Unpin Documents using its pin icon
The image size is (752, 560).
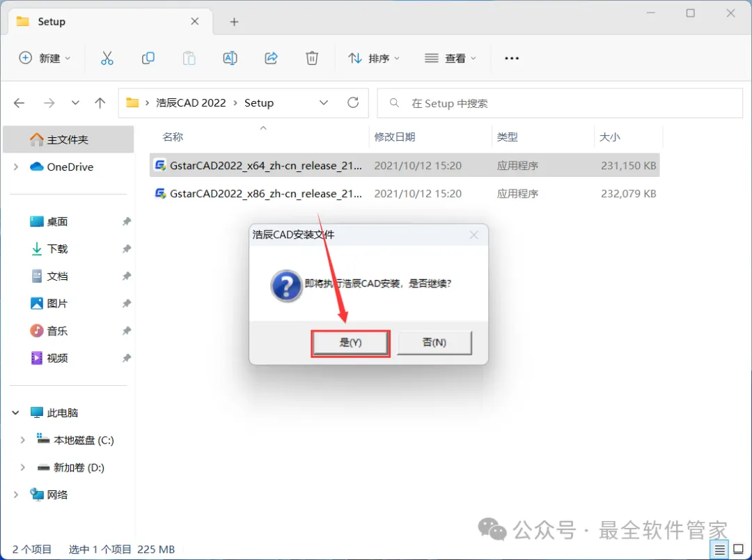pos(126,276)
